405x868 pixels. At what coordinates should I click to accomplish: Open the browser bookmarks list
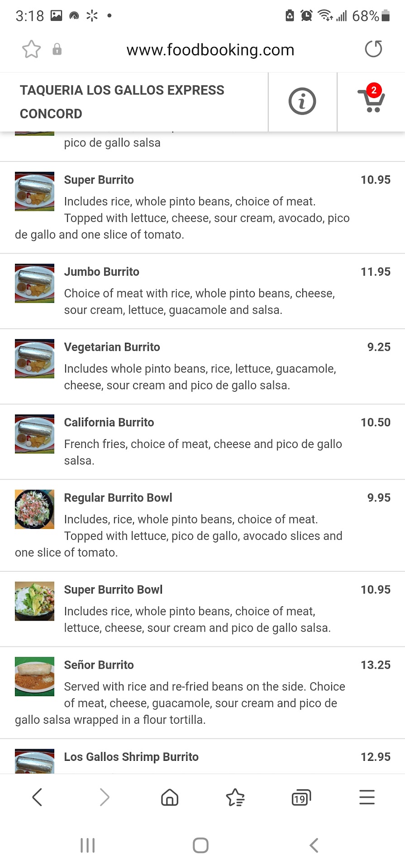(x=235, y=797)
